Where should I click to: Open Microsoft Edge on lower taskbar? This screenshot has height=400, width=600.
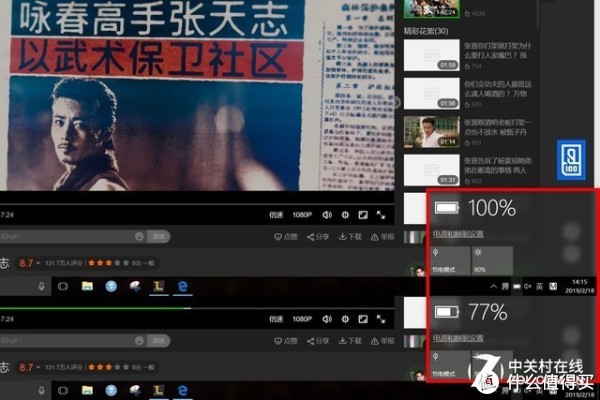[183, 390]
